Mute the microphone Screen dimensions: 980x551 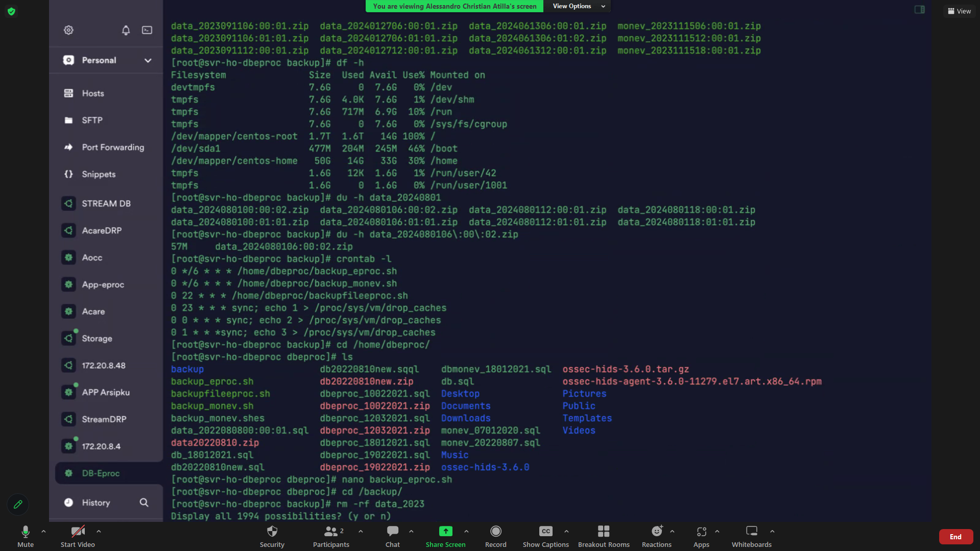tap(25, 536)
